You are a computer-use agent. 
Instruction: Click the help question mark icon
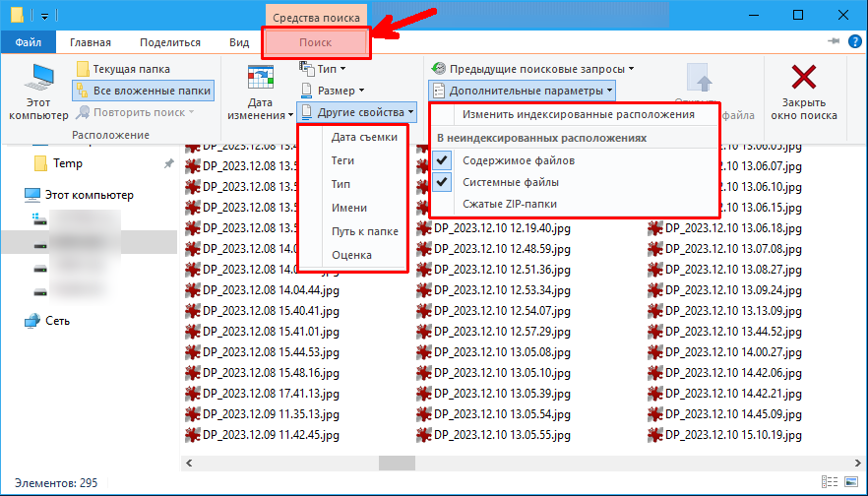pyautogui.click(x=853, y=42)
